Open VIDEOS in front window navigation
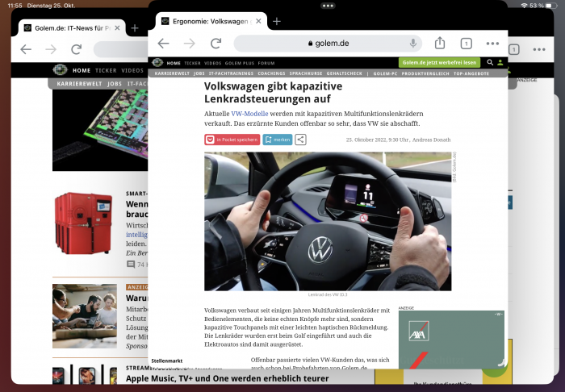565x392 pixels. [x=213, y=63]
